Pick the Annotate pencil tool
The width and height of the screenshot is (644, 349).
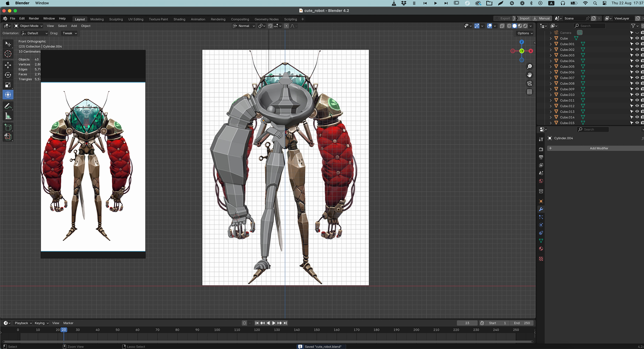[x=8, y=106]
